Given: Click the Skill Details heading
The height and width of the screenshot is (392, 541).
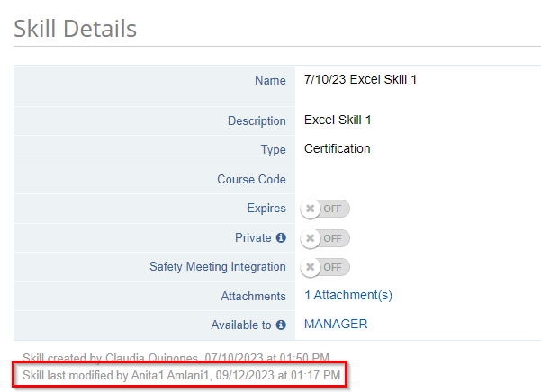Looking at the screenshot, I should pos(76,28).
